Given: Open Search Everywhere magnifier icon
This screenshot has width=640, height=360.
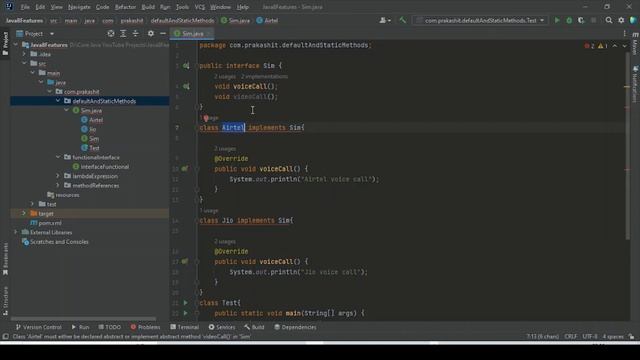Looking at the screenshot, I should pyautogui.click(x=609, y=20).
